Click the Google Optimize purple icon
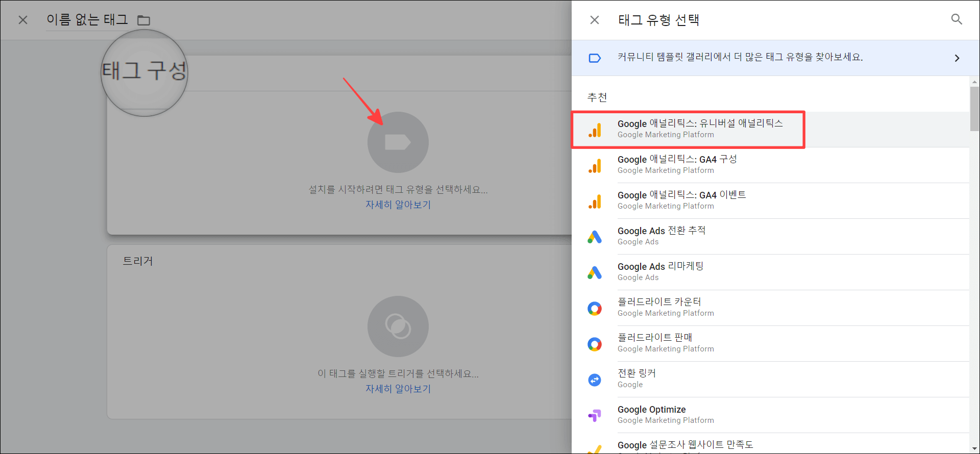Image resolution: width=980 pixels, height=454 pixels. (595, 416)
